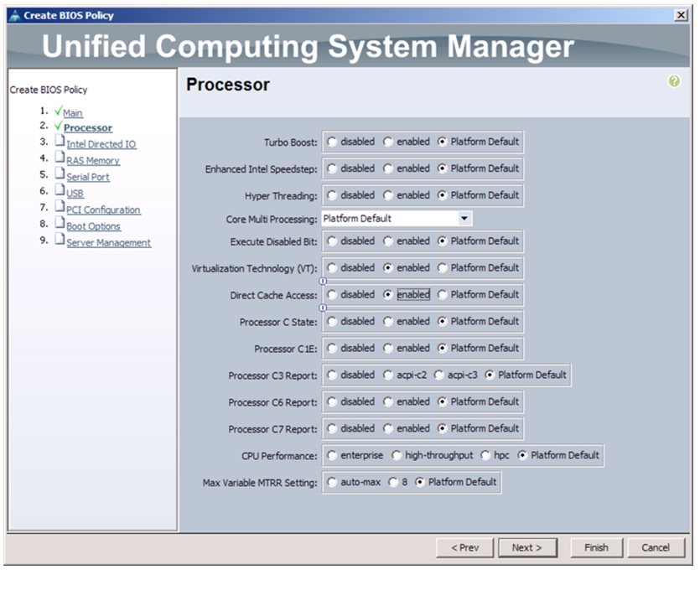Click the Cancel button

(x=656, y=547)
